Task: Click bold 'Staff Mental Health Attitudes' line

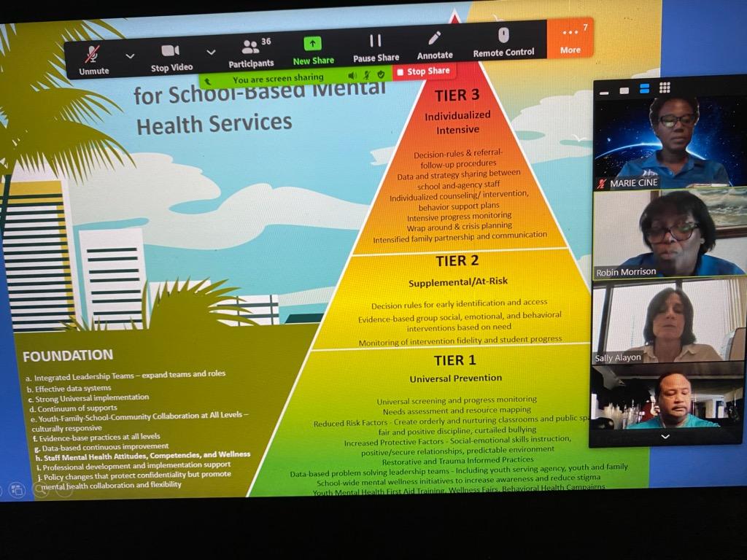Action: pyautogui.click(x=143, y=456)
